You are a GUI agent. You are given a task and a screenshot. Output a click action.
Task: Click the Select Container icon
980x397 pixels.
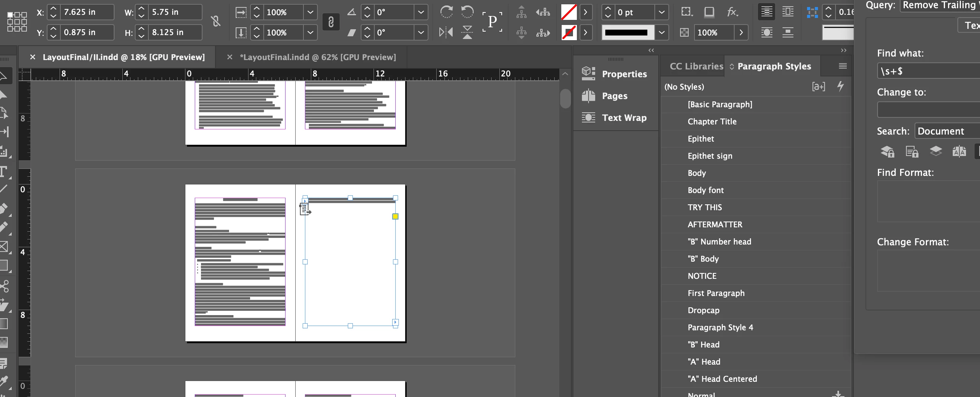[x=521, y=12]
